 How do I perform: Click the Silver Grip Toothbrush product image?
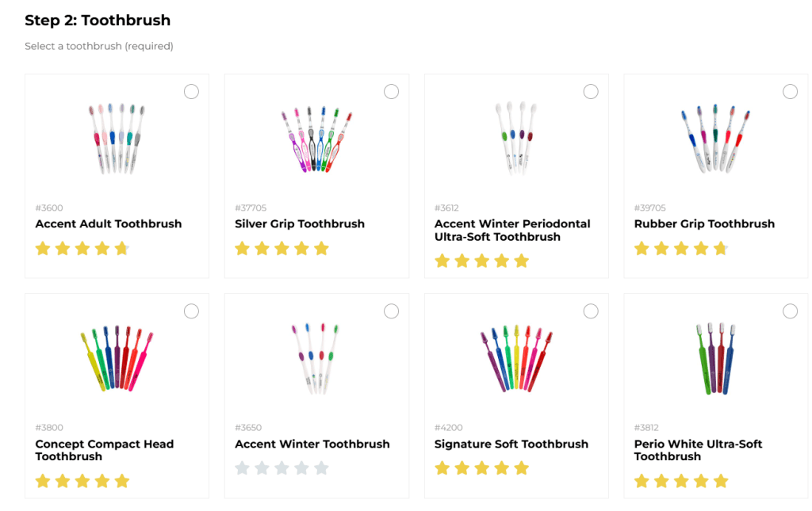click(x=316, y=140)
